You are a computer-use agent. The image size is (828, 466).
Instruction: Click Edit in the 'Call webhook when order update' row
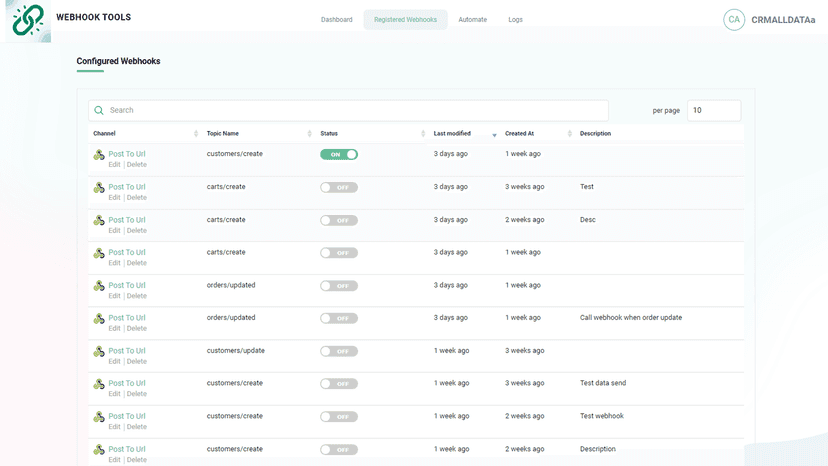coord(115,329)
